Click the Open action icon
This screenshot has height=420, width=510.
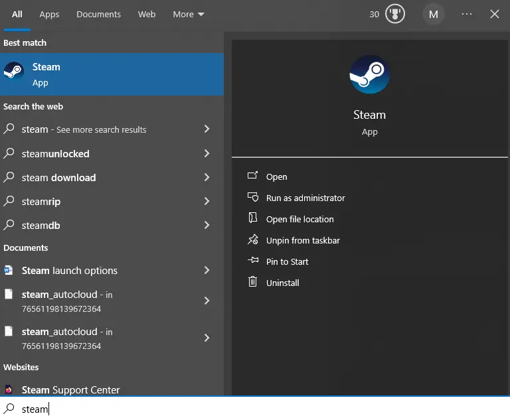253,176
